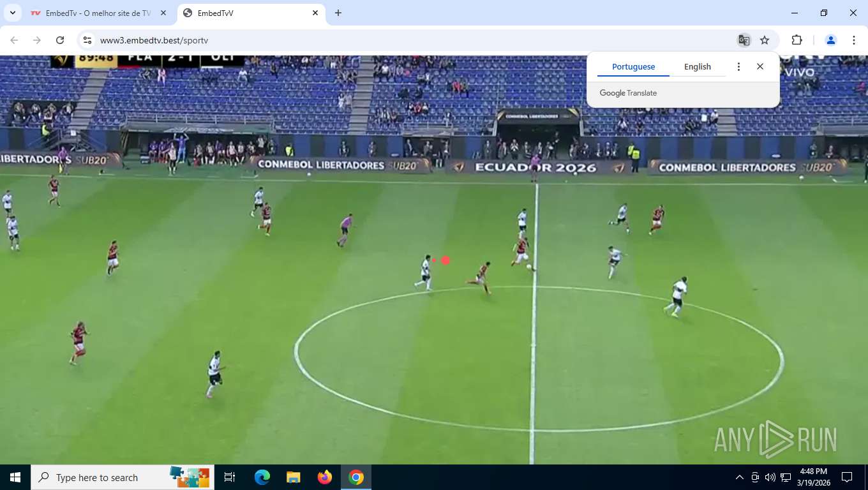This screenshot has width=868, height=490.
Task: Close the EmbedTvV tab
Action: (x=315, y=13)
